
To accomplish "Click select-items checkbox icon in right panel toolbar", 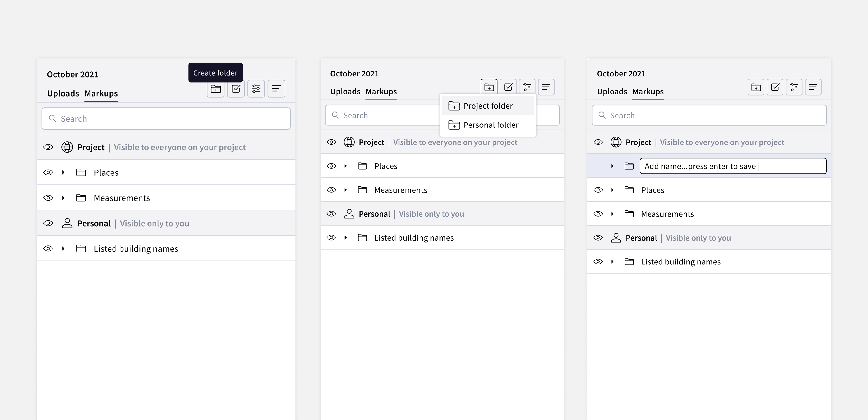I will point(775,87).
